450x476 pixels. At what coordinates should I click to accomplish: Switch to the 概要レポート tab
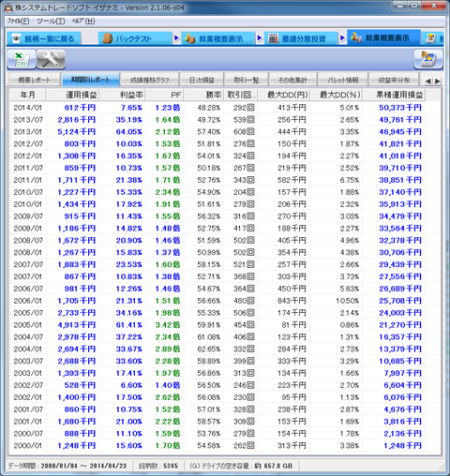click(x=34, y=80)
